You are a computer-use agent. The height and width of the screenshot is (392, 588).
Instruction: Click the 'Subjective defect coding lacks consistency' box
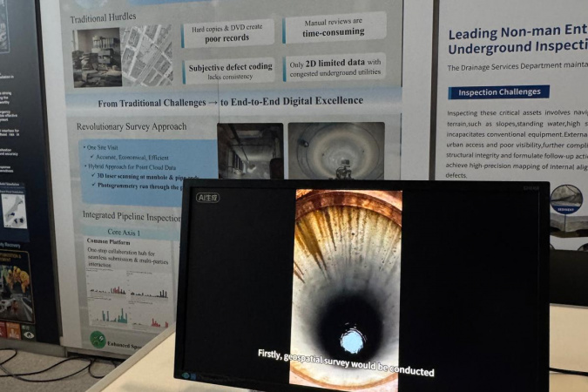(229, 71)
